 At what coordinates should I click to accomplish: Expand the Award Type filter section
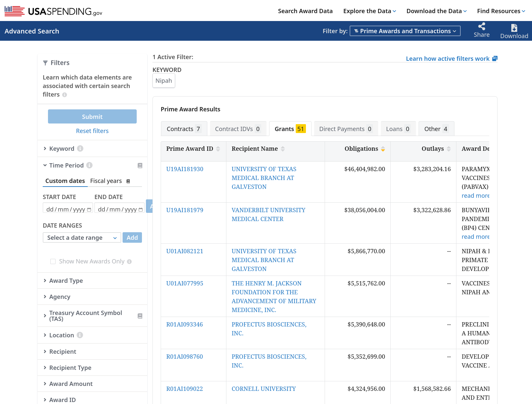pos(66,281)
